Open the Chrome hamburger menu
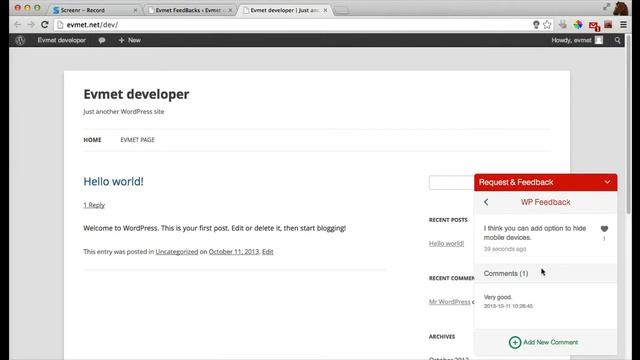 [x=623, y=25]
